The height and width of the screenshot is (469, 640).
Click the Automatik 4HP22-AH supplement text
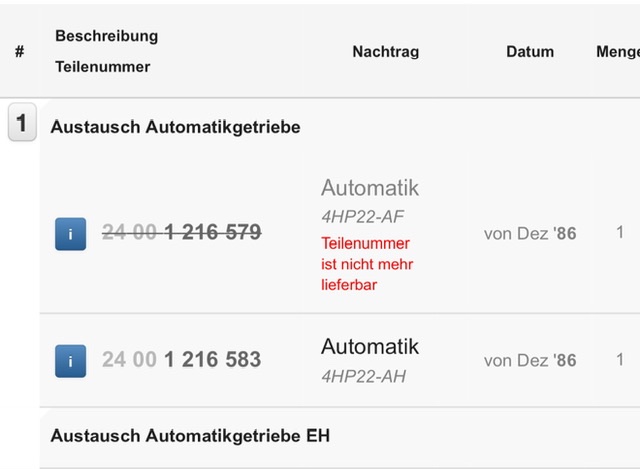(x=369, y=359)
